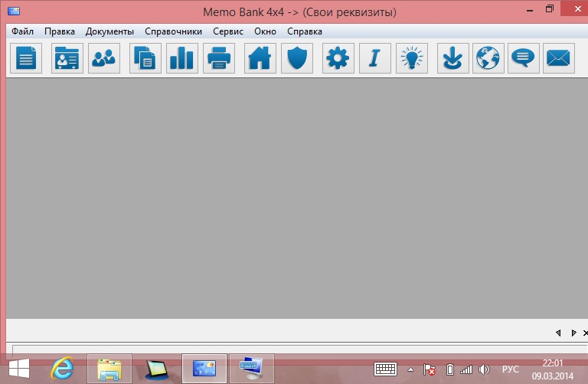The width and height of the screenshot is (588, 384).
Task: Click the document page toolbar icon
Action: point(26,58)
